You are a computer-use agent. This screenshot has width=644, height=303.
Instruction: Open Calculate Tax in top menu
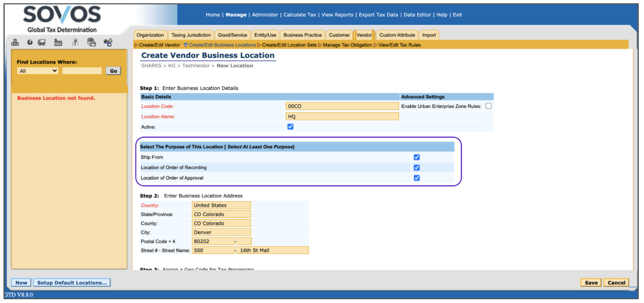tap(300, 15)
